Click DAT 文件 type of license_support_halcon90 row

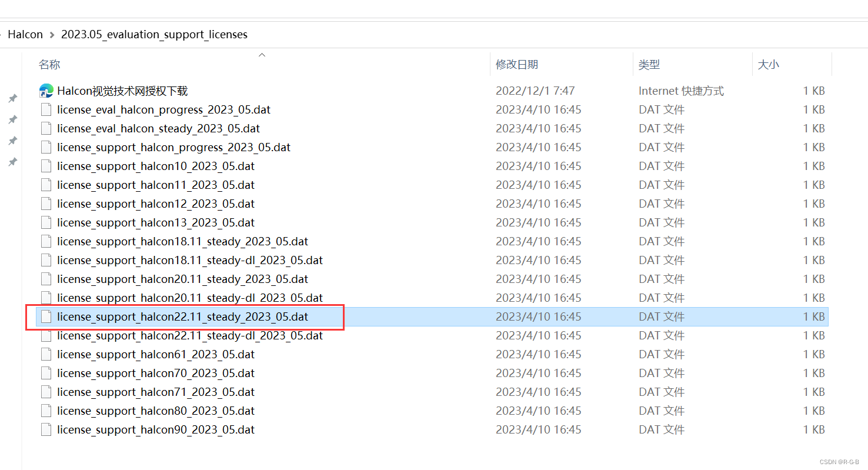tap(662, 429)
